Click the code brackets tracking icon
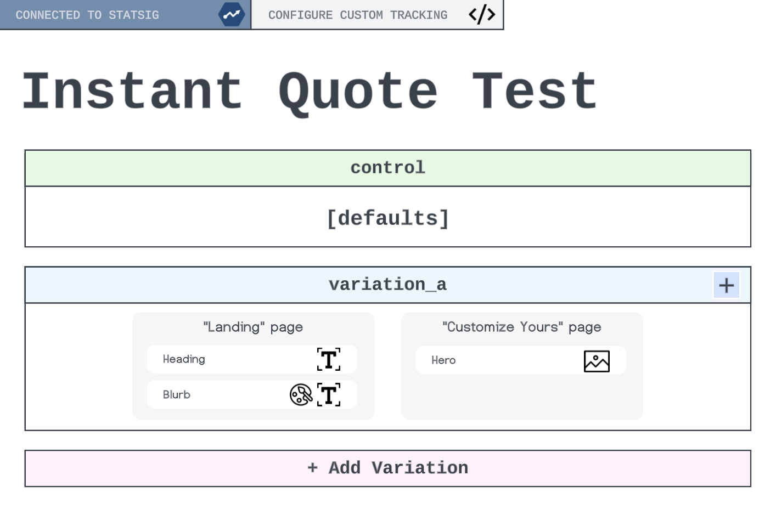 click(482, 15)
